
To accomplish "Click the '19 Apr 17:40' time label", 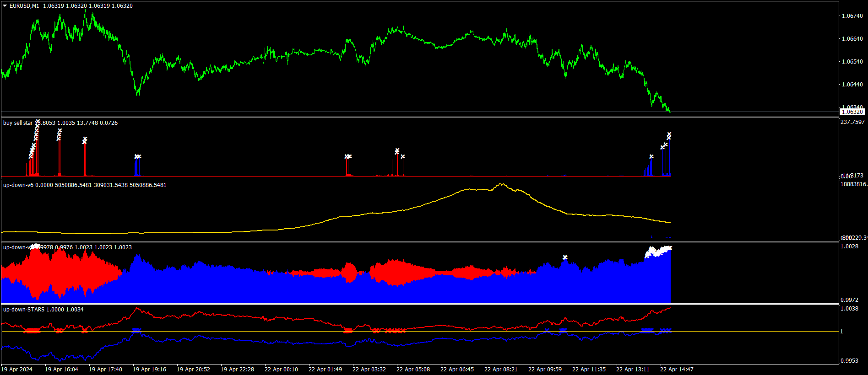I will 105,370.
